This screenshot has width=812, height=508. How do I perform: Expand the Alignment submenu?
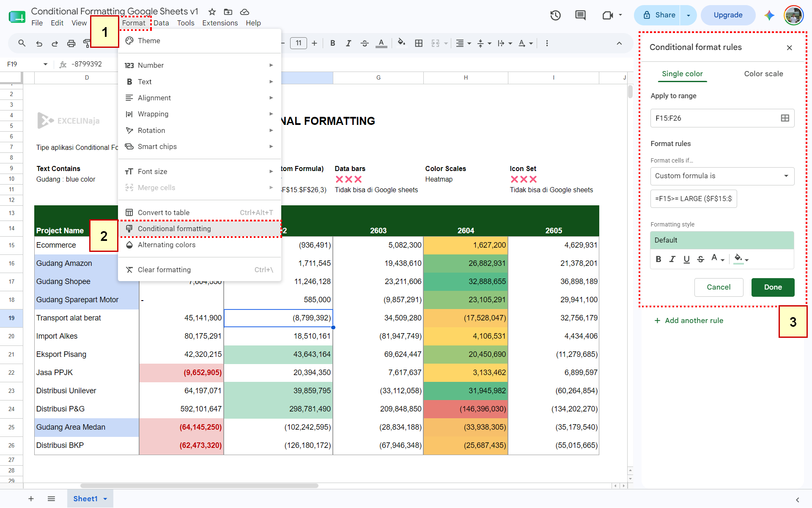pyautogui.click(x=200, y=98)
